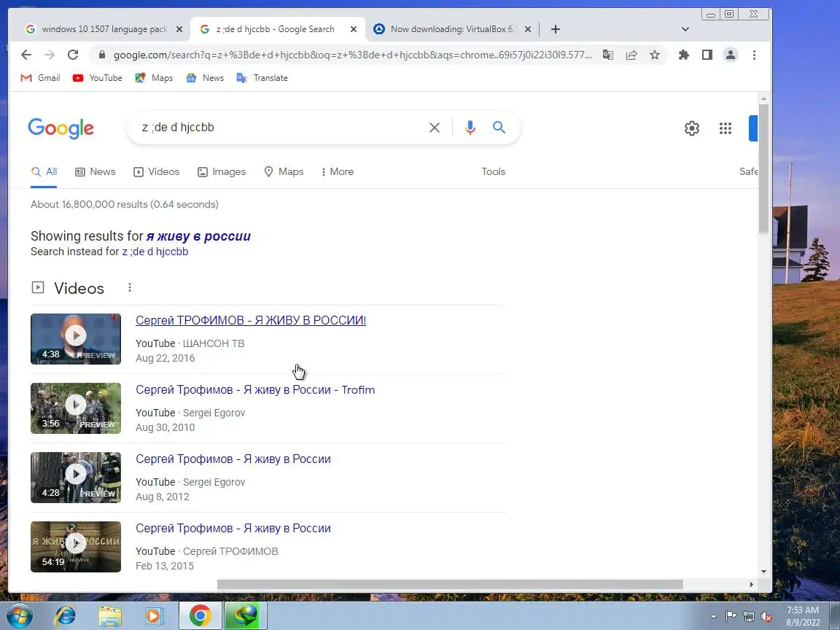Start voice search with the microphone

pyautogui.click(x=470, y=128)
